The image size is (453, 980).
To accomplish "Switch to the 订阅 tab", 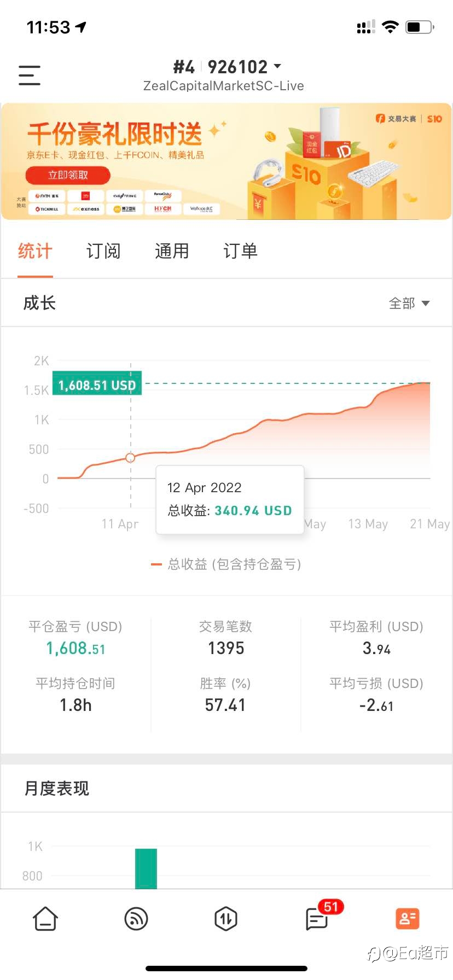I will (x=103, y=251).
